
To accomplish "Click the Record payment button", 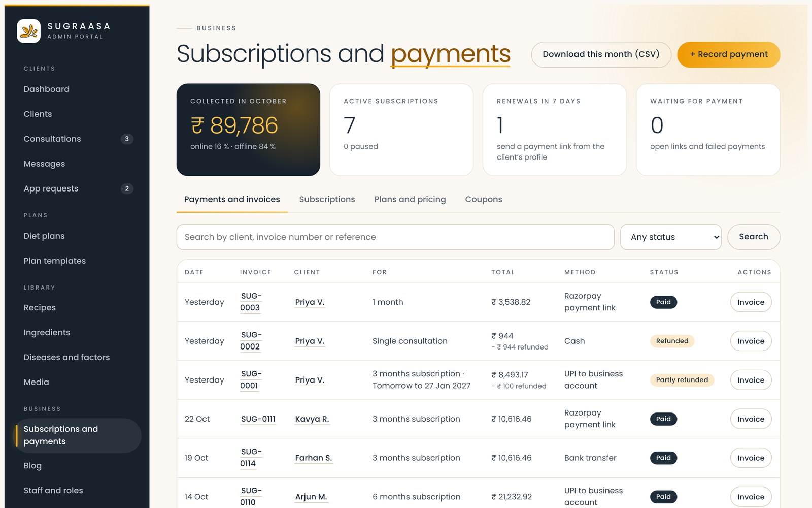I will click(728, 54).
